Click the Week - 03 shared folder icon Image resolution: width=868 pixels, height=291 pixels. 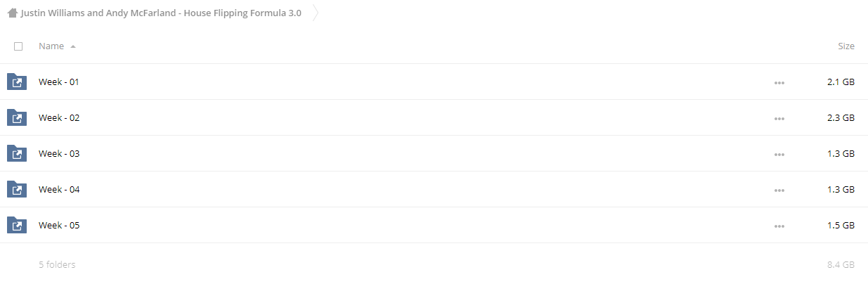(17, 154)
